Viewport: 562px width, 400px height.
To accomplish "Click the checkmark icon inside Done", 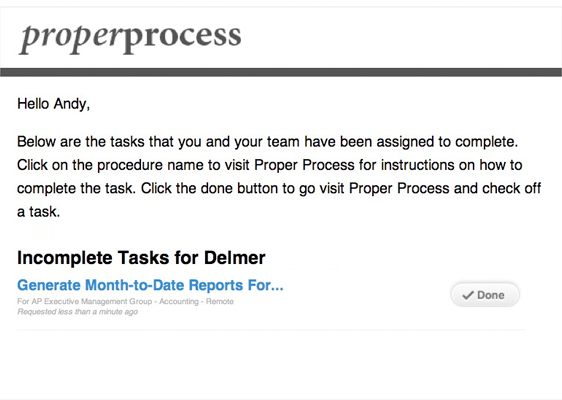I will point(468,295).
